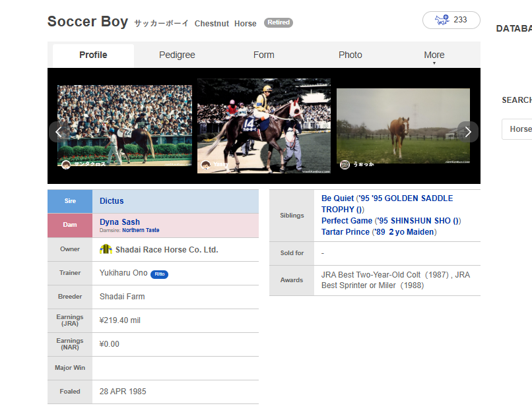The height and width of the screenshot is (416, 532).
Task: Click the uploader avatar on the first photo
Action: tap(66, 165)
